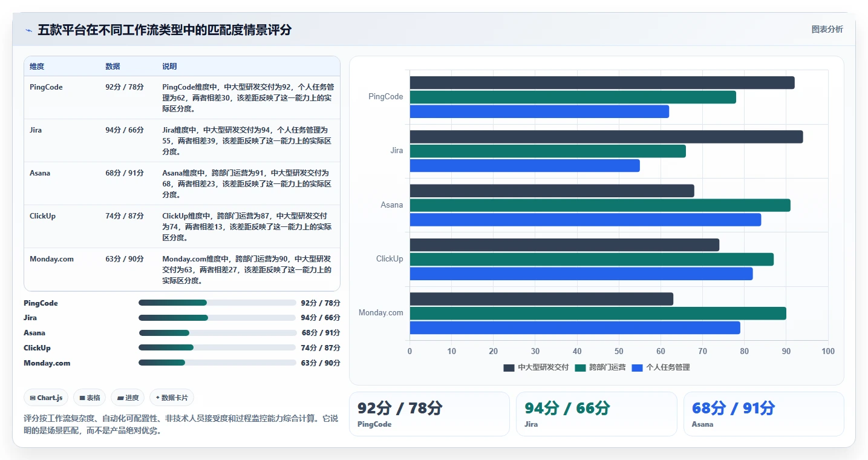Click the 74分 / 87分 table cell
The width and height of the screenshot is (868, 460).
click(x=125, y=216)
